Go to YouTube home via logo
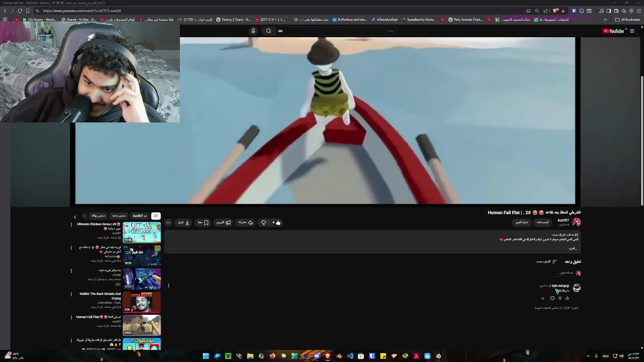644x362 pixels. pos(613,31)
